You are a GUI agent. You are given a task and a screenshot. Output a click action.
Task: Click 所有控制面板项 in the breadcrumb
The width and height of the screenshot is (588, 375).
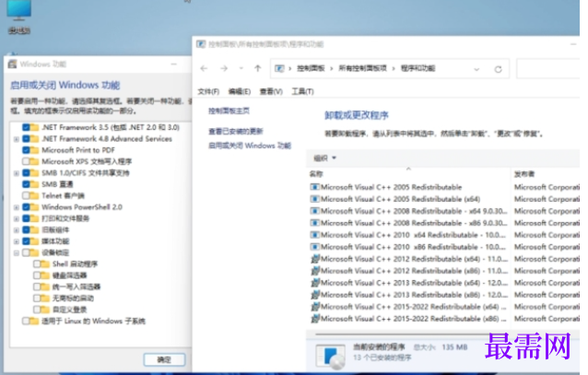pyautogui.click(x=362, y=68)
